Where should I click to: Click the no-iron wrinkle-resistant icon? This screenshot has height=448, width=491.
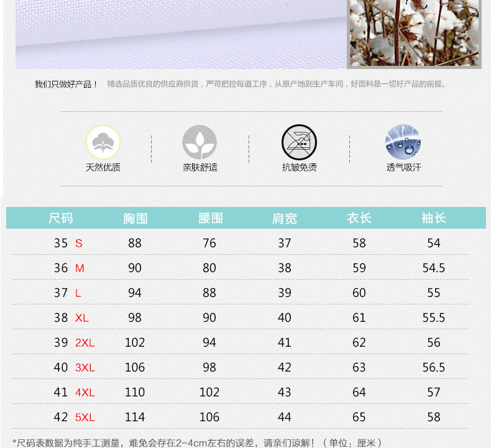[x=299, y=142]
